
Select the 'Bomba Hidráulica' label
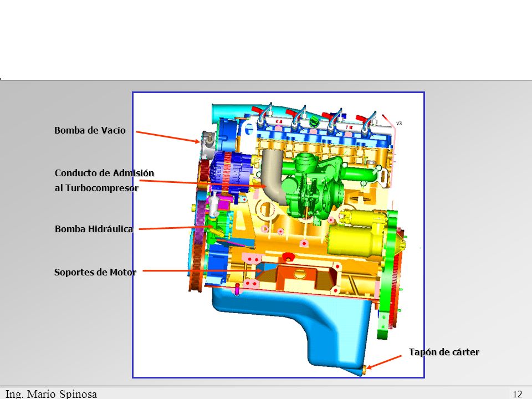[94, 229]
